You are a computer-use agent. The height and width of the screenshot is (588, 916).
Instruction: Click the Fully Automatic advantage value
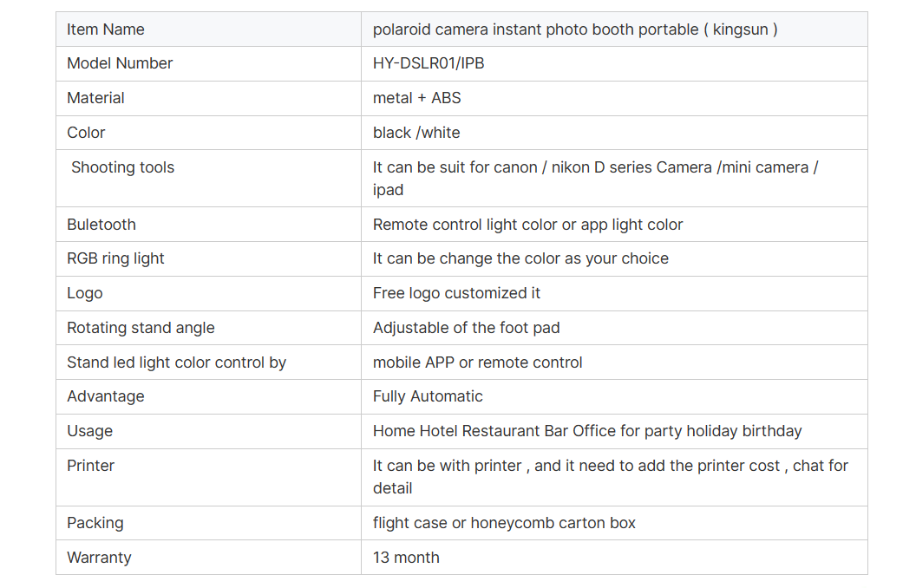pyautogui.click(x=428, y=396)
